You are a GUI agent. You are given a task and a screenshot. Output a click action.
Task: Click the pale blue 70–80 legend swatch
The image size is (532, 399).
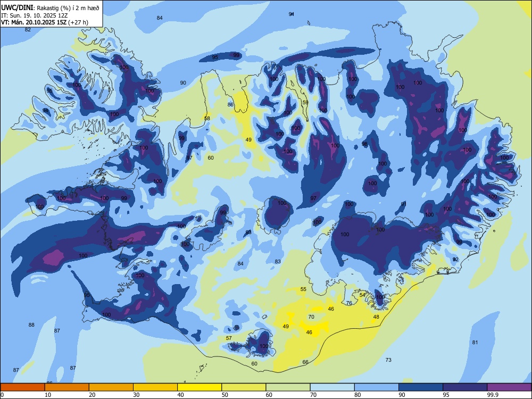pyautogui.click(x=332, y=387)
